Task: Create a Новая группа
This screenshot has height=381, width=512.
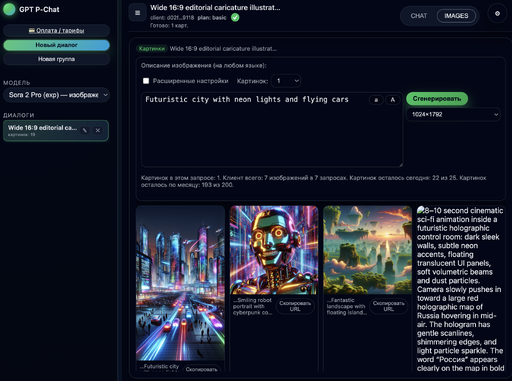Action: 56,59
